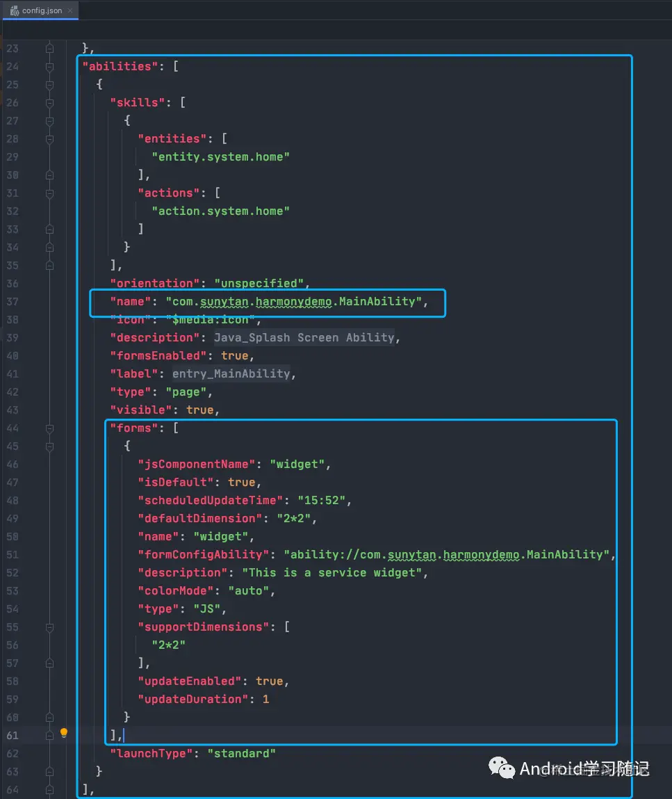This screenshot has width=672, height=799.
Task: Collapse the "entities" array fold marker
Action: click(49, 139)
